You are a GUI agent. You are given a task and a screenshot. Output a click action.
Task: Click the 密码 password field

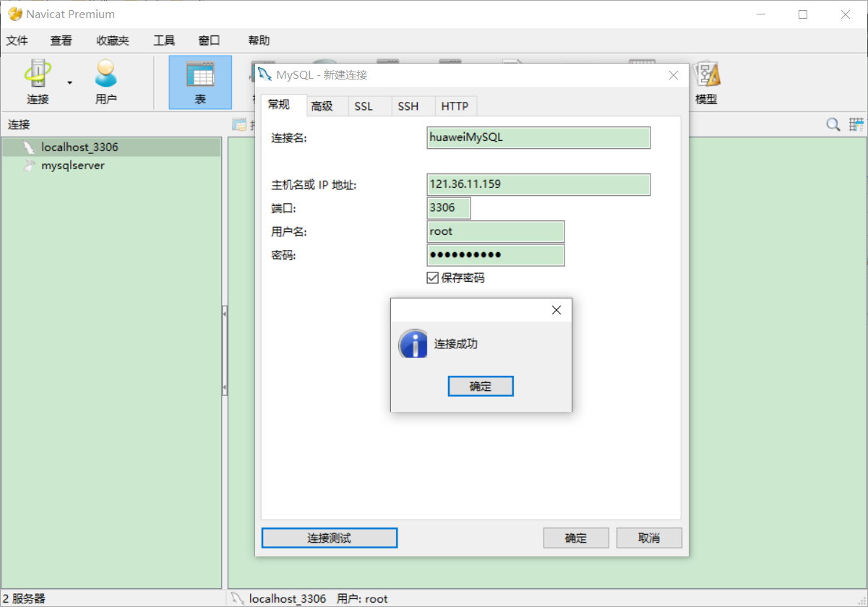[496, 255]
